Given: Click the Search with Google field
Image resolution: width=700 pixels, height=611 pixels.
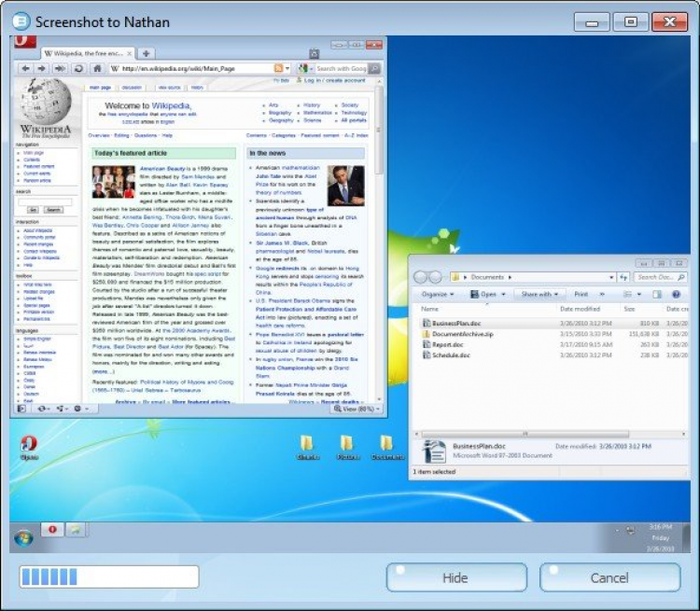Looking at the screenshot, I should 341,68.
